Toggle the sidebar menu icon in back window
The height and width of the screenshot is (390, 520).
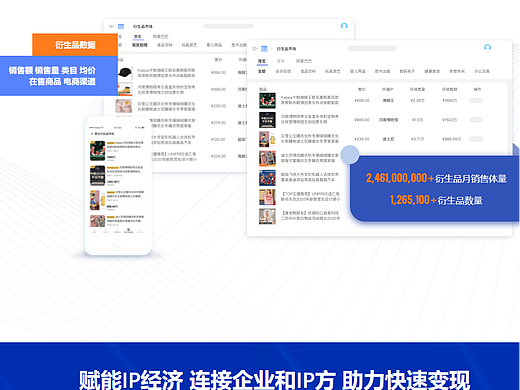coord(111,26)
